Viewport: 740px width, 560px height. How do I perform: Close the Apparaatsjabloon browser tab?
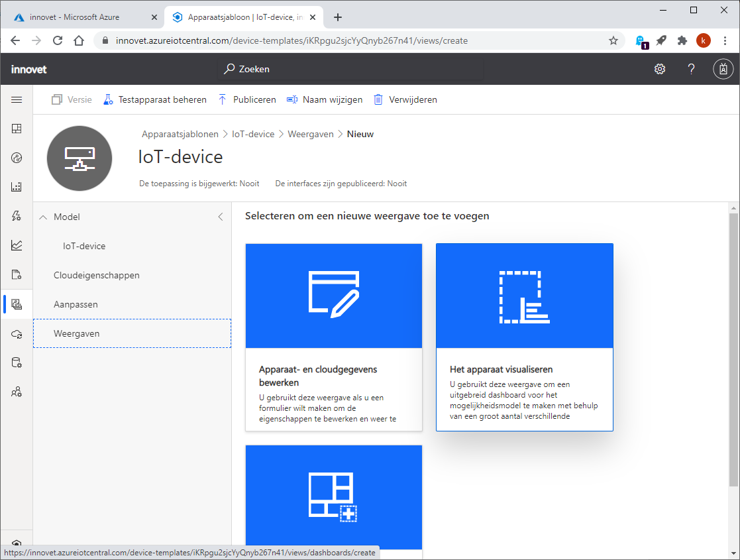pyautogui.click(x=313, y=17)
